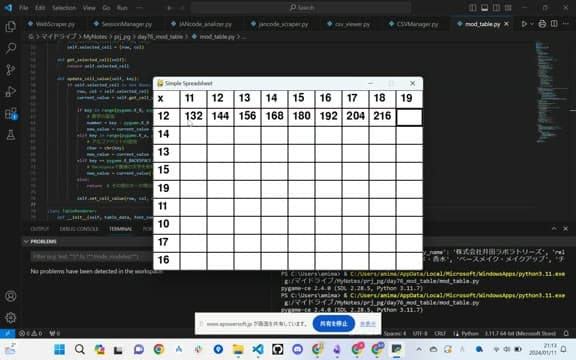Open the View menu
Viewport: 576px width, 360px height.
89,8
